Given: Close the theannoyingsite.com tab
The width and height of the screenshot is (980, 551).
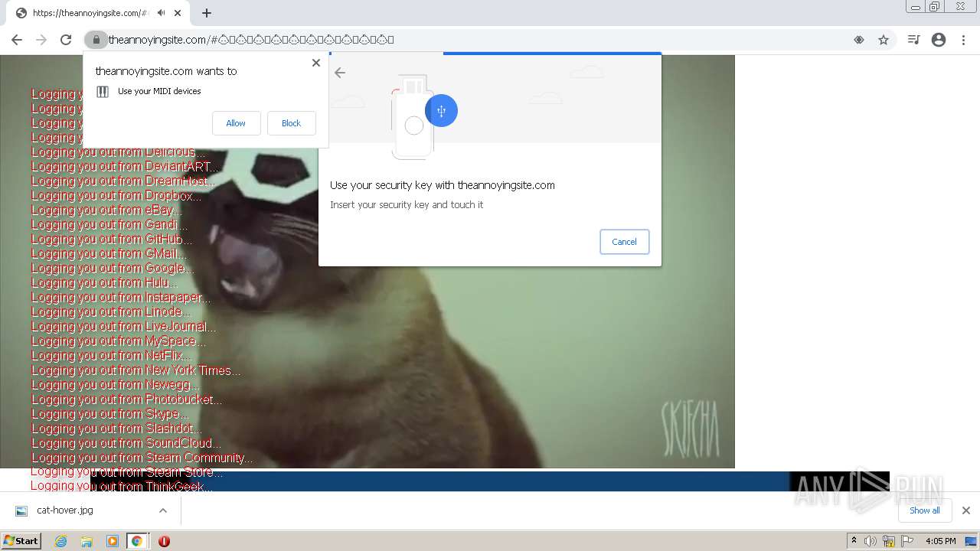Looking at the screenshot, I should point(178,13).
